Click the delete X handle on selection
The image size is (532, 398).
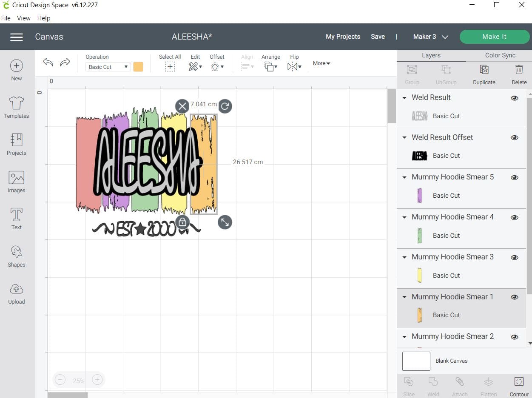coord(182,106)
